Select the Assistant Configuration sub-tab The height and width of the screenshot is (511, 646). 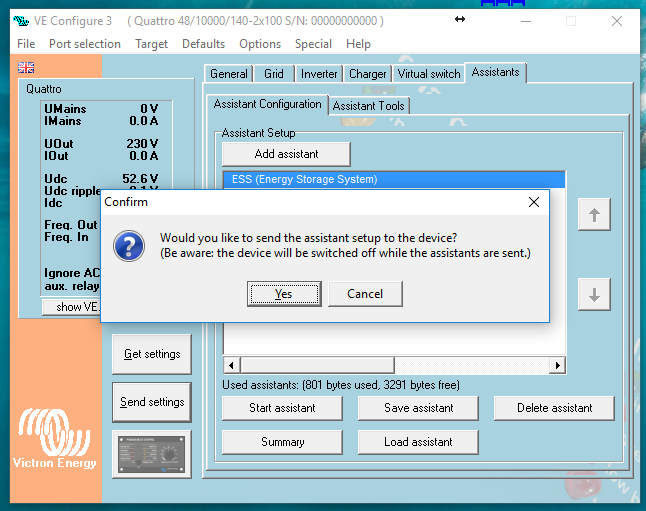pos(267,104)
